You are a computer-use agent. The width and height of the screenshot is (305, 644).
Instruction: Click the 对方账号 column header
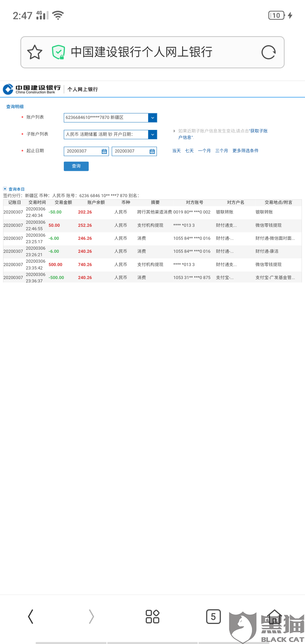tap(194, 202)
